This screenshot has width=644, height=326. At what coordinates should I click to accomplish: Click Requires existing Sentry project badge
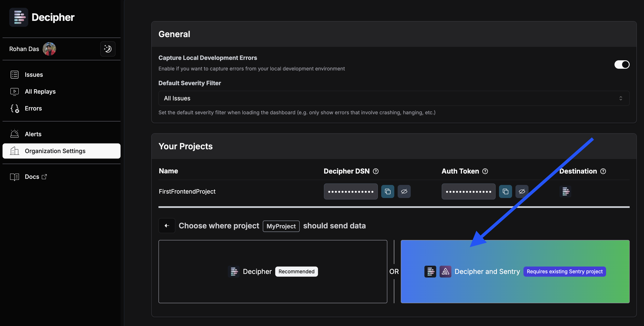(565, 271)
